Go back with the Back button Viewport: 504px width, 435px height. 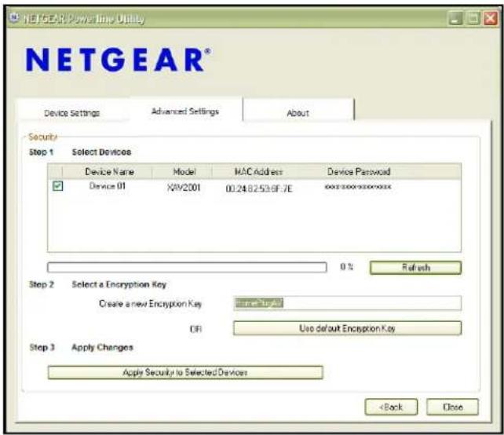tap(391, 407)
